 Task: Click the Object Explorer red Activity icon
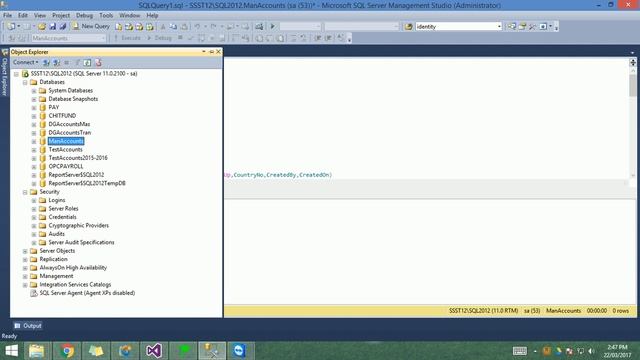click(98, 62)
